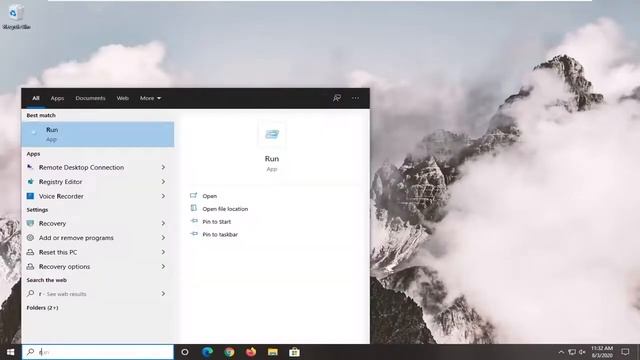Expand Recovery options details arrow
This screenshot has width=640, height=360.
pyautogui.click(x=163, y=267)
